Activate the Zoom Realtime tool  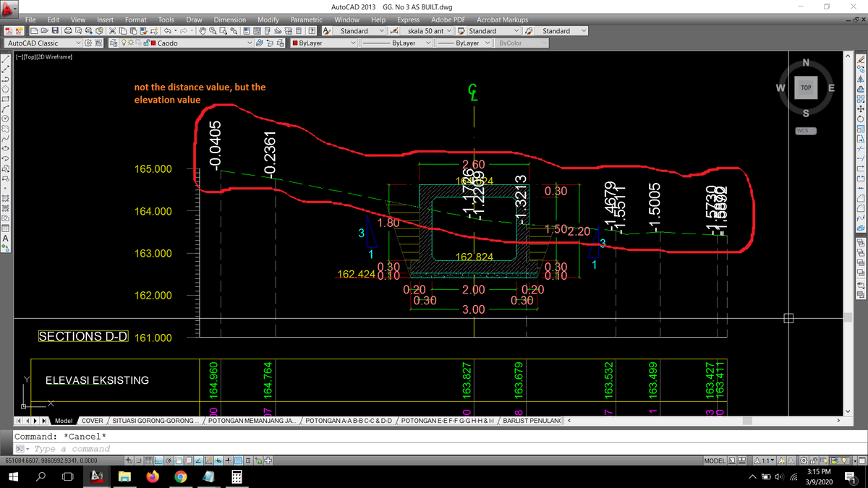214,31
